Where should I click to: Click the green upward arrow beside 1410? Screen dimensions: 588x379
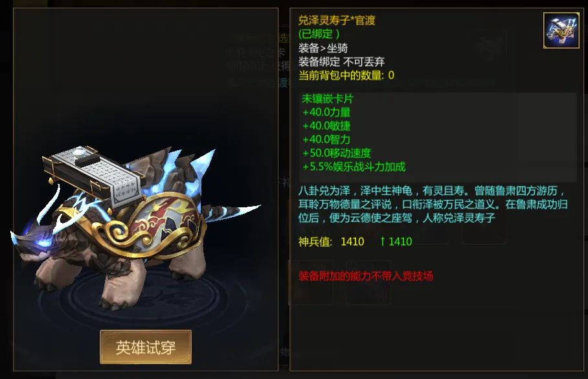point(383,241)
